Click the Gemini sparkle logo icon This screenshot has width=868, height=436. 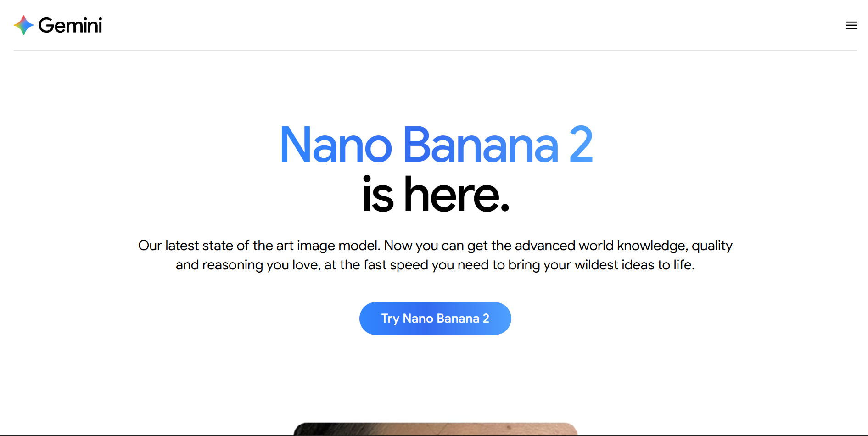coord(23,25)
